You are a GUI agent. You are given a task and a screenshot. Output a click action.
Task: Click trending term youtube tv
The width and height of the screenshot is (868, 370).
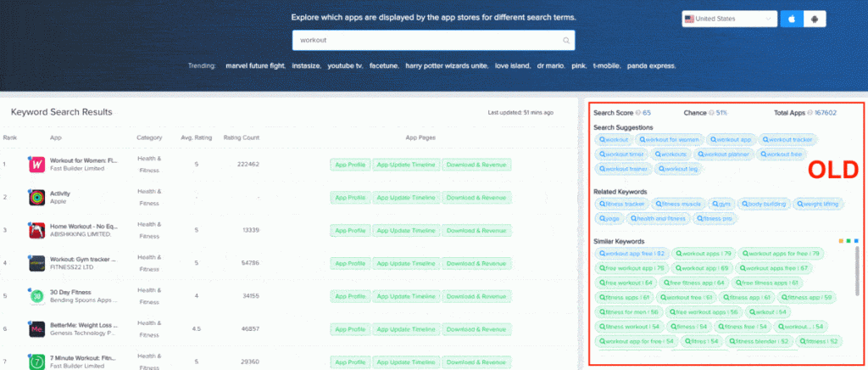(345, 66)
